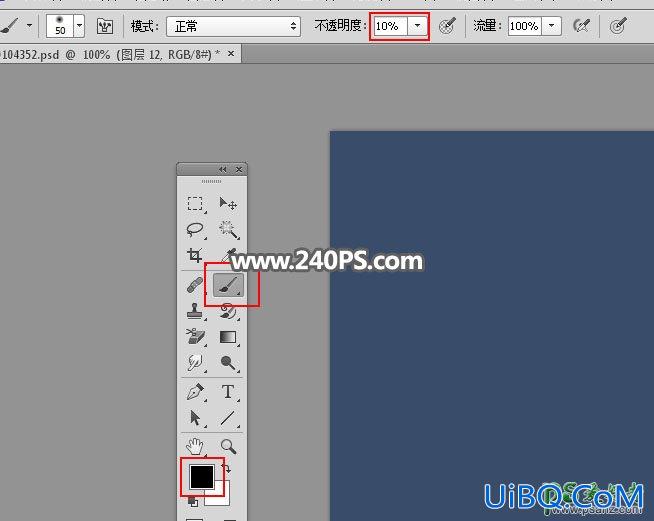Click the opacity field showing 10%

tap(390, 26)
